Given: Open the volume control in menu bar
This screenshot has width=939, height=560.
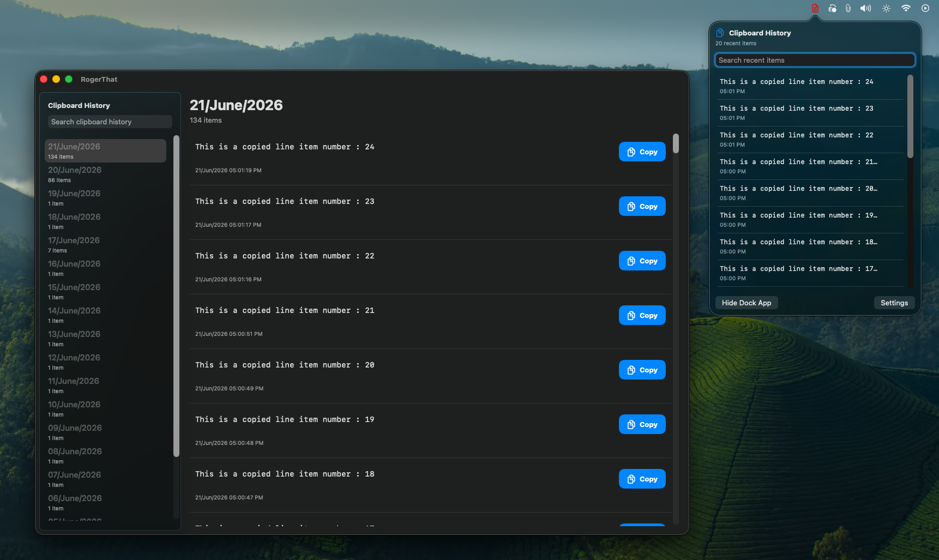Looking at the screenshot, I should (865, 8).
